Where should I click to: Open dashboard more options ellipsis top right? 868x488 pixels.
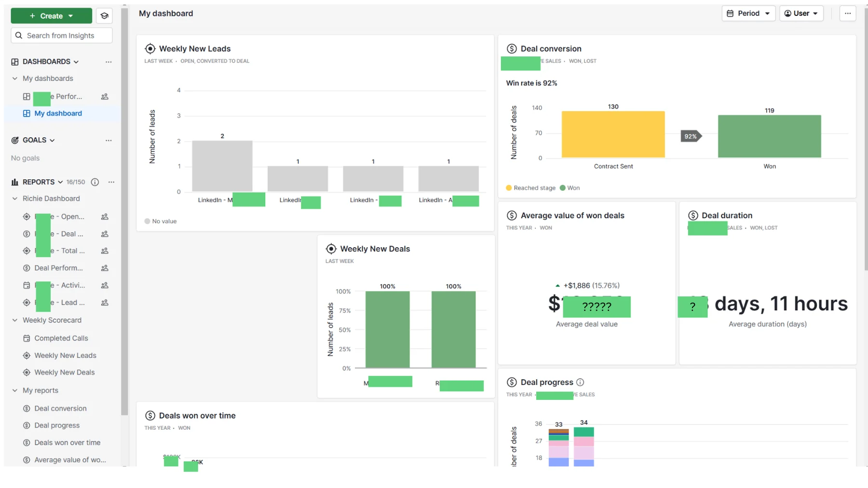pos(848,13)
